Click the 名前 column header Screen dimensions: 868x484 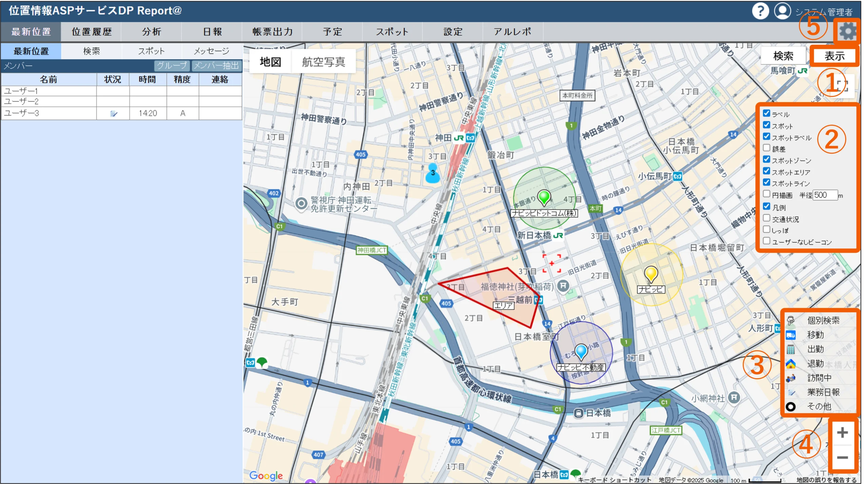pyautogui.click(x=49, y=79)
